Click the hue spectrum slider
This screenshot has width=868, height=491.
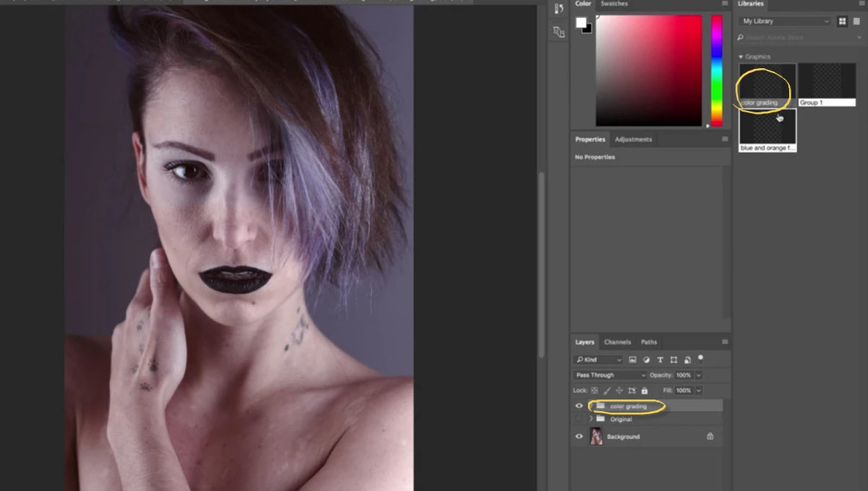coord(716,70)
